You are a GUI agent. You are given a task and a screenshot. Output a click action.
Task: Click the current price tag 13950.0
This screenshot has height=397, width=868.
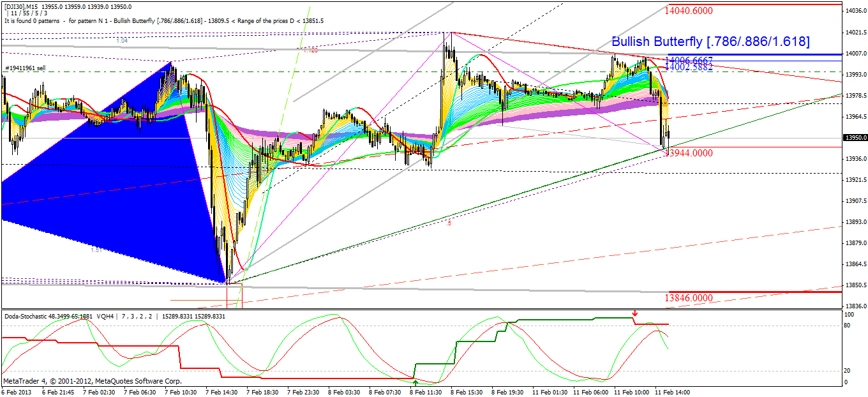855,137
